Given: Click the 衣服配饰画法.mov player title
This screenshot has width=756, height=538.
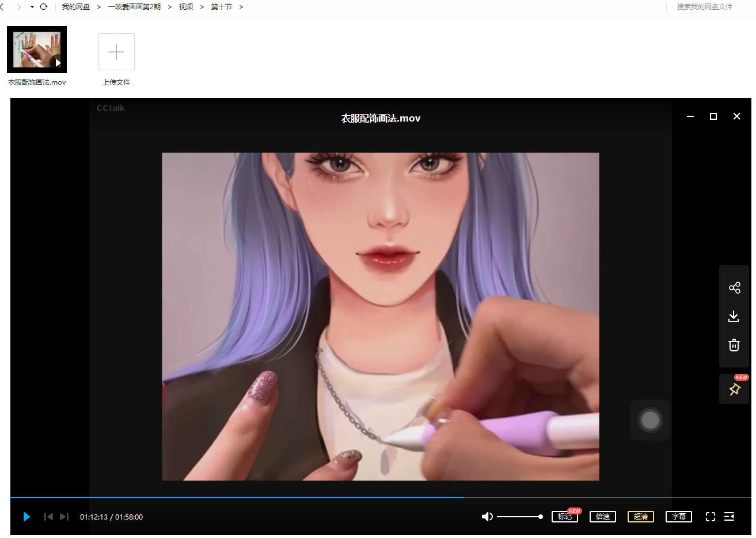Looking at the screenshot, I should click(x=381, y=118).
